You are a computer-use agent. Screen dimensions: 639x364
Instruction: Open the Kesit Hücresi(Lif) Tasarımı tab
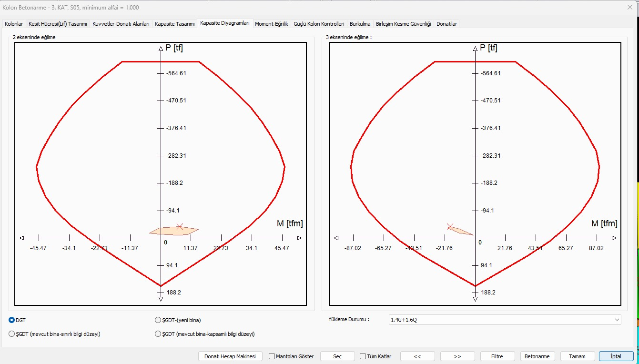point(58,24)
